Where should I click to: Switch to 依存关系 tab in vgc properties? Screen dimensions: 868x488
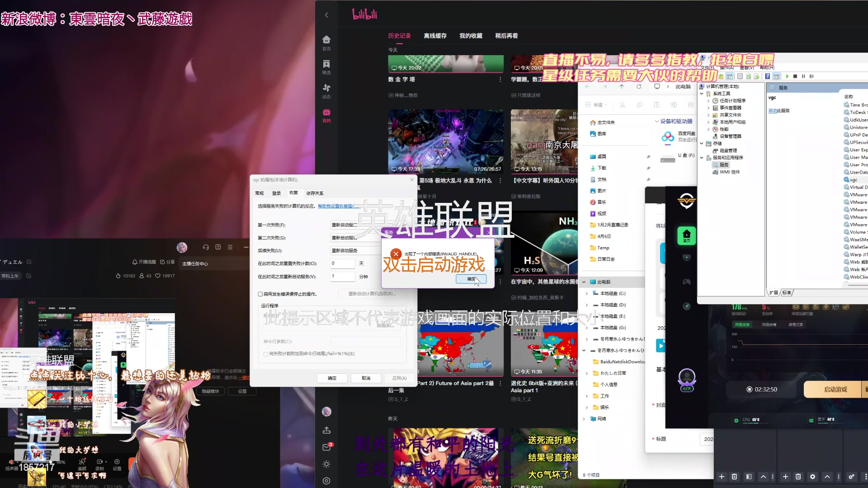[315, 193]
